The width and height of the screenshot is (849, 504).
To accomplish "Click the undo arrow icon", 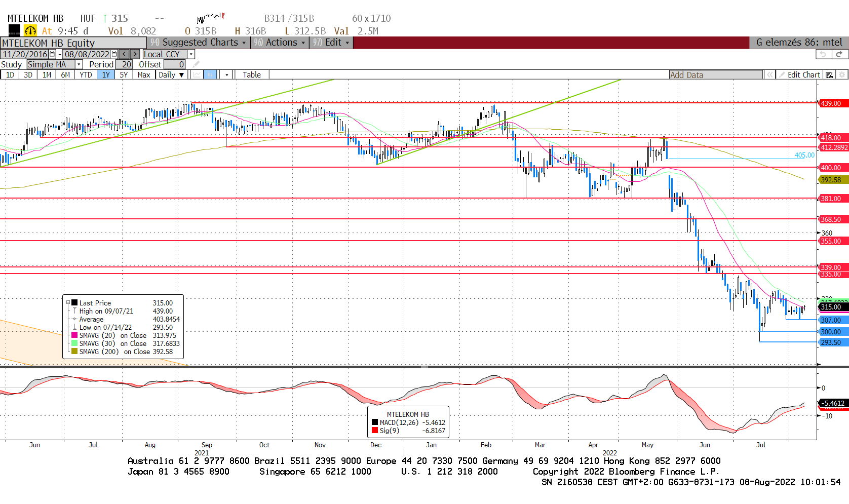I will (x=823, y=54).
